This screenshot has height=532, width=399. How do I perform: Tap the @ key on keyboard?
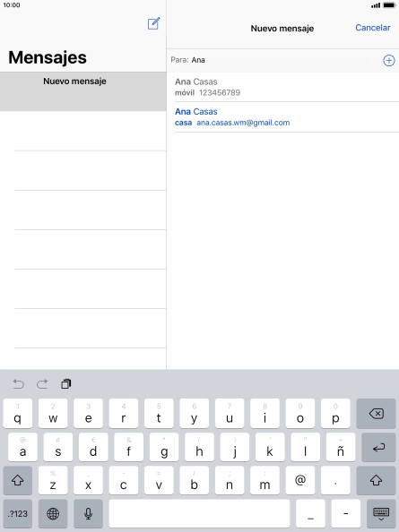[300, 480]
